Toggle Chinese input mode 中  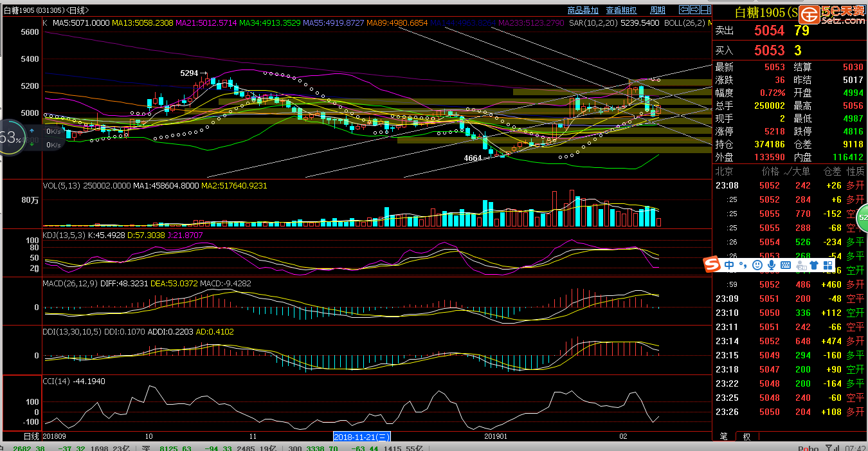(729, 264)
